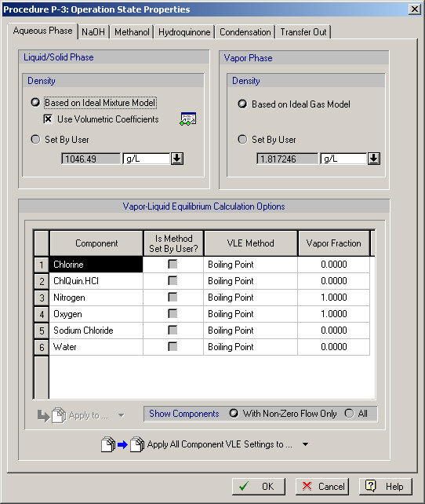Check Is Method Set By User for Nitrogen
Viewport: 425px width, 504px height.
point(173,298)
